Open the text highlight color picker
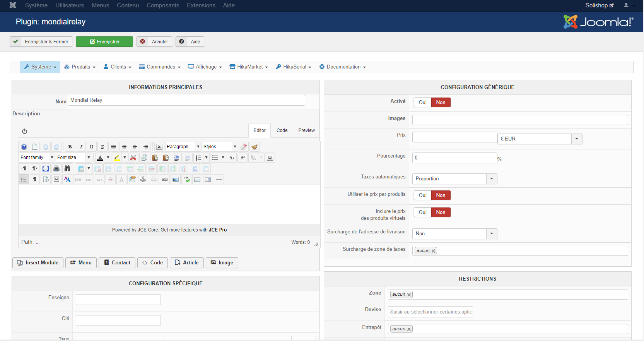The image size is (644, 341). (125, 158)
